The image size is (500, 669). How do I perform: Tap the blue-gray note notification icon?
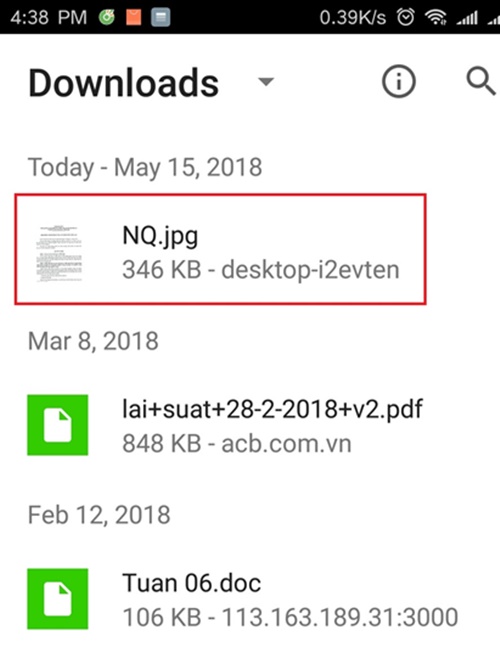pyautogui.click(x=161, y=17)
